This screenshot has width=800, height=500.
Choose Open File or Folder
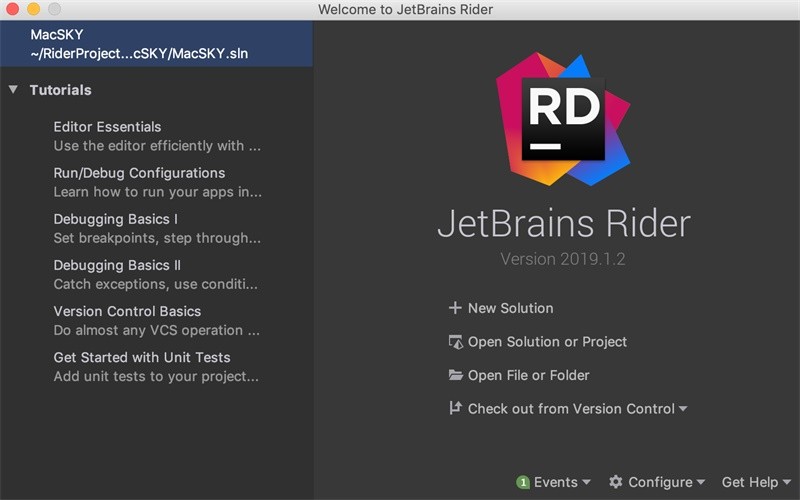529,376
